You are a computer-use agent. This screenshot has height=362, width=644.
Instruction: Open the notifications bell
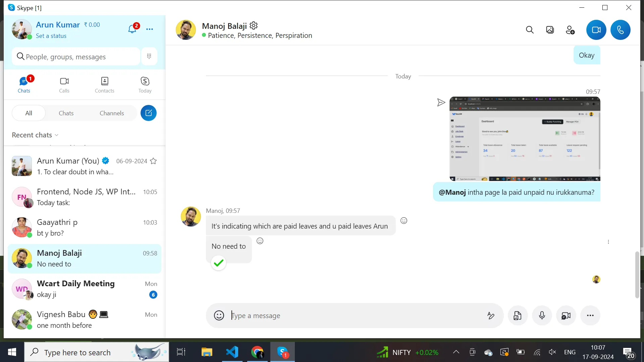[132, 29]
